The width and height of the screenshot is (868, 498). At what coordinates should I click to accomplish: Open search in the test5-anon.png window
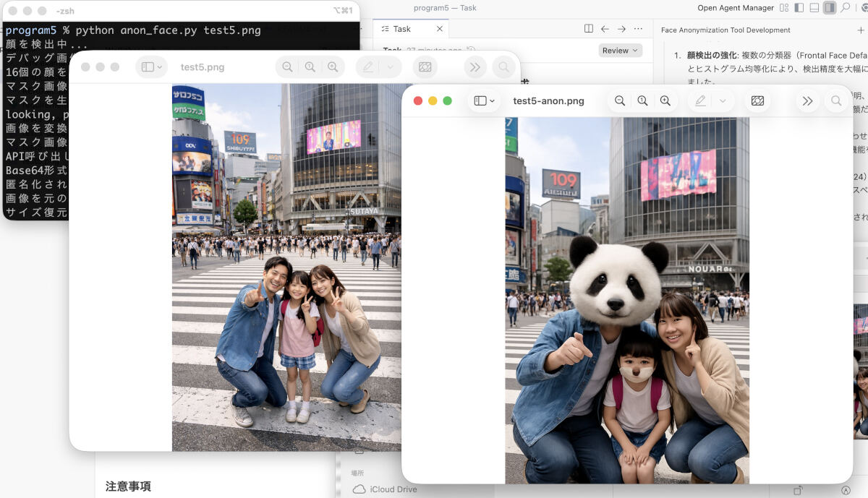click(835, 100)
